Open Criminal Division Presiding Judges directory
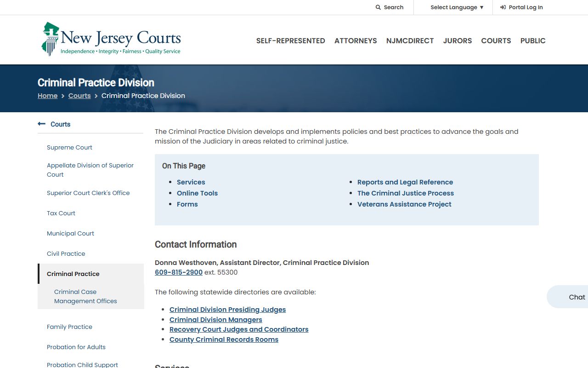Screen dimensions: 588x368 227,310
